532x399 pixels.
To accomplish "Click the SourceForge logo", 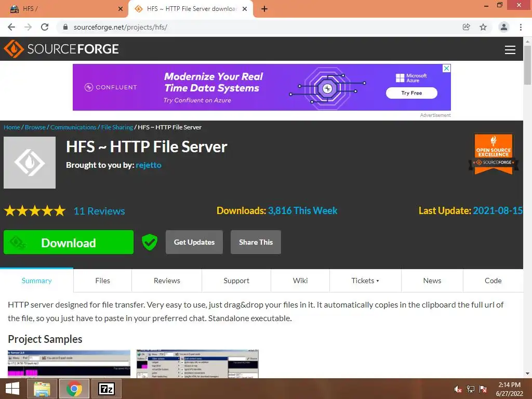I will point(61,49).
